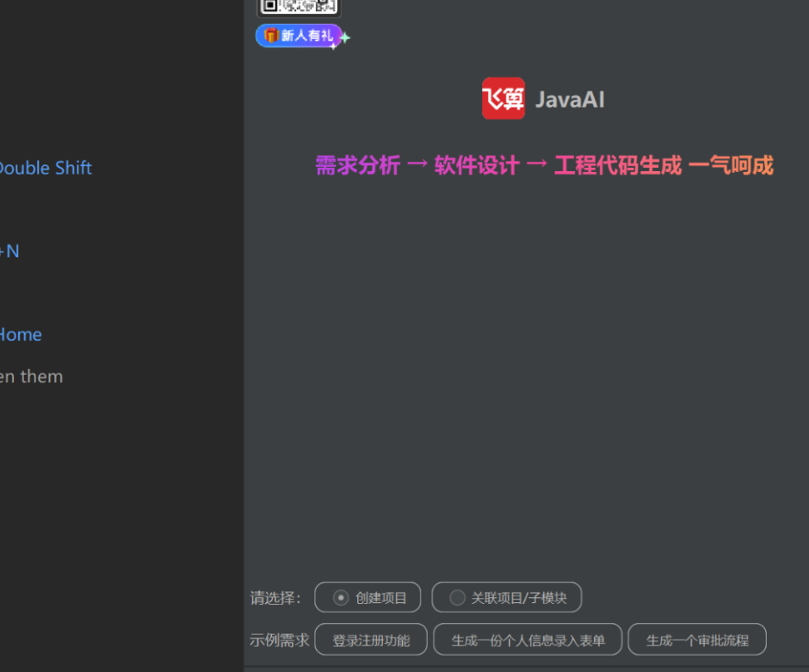Click the QR code image
The height and width of the screenshot is (672, 809).
[x=299, y=7]
